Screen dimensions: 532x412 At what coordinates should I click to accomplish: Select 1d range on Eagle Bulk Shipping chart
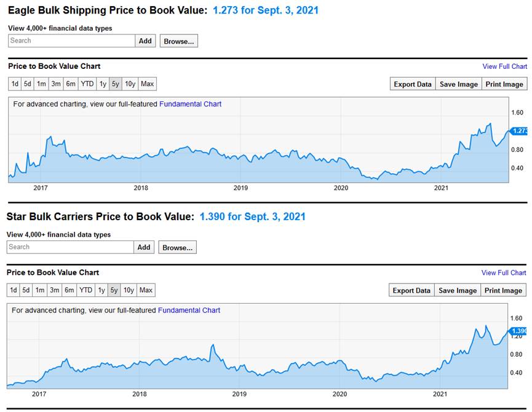pyautogui.click(x=15, y=84)
